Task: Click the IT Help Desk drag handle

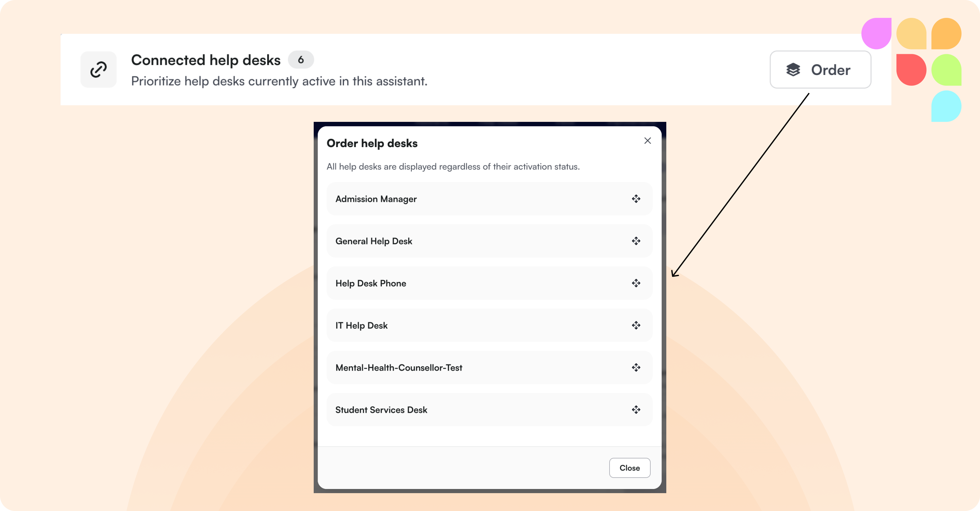Action: 636,325
